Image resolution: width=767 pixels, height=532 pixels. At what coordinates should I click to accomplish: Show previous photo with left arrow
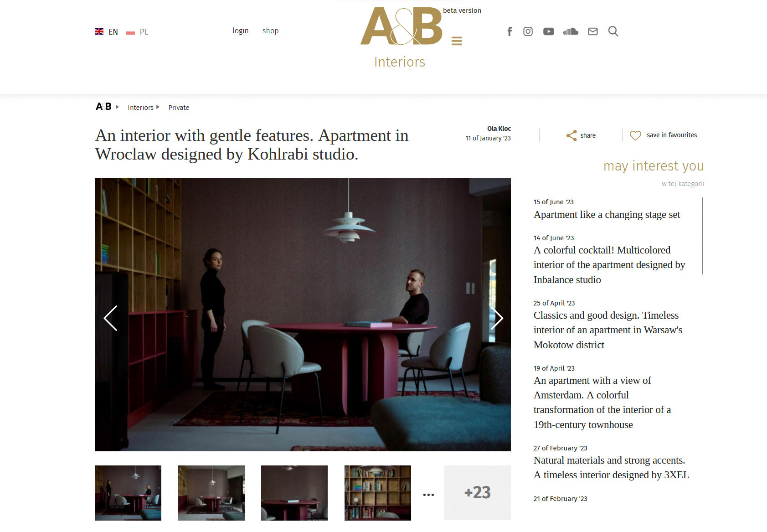(x=110, y=318)
